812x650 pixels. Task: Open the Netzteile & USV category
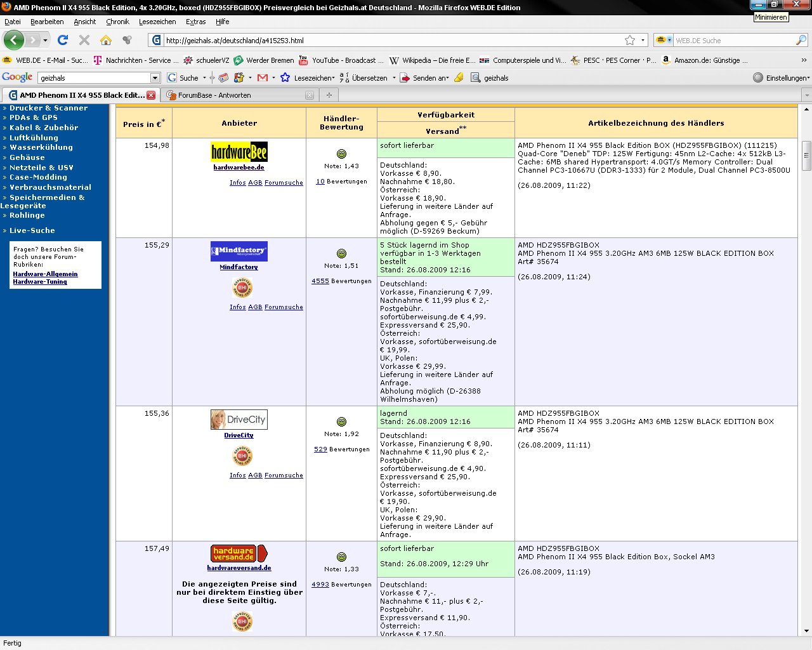coord(41,168)
